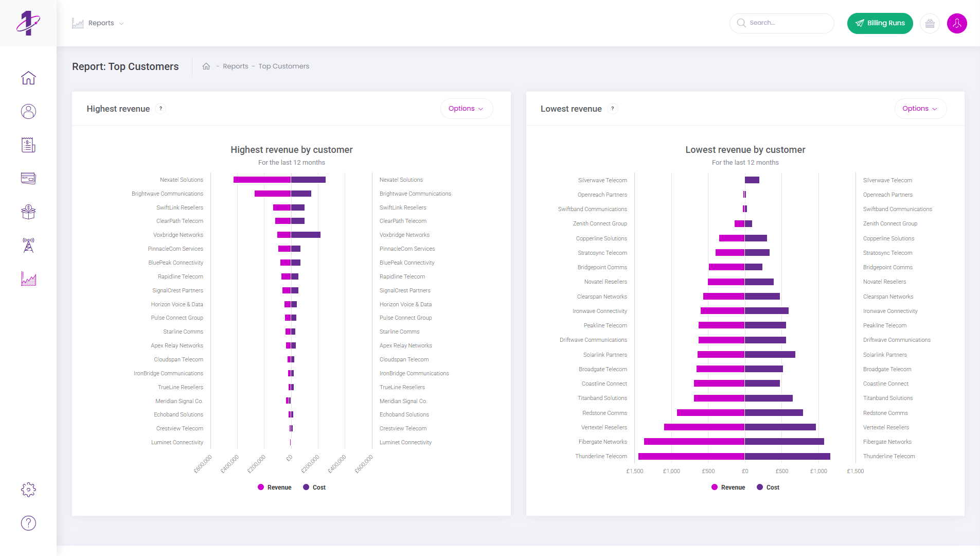Open the telecom tower sidebar icon
This screenshot has height=556, width=980.
[x=28, y=246]
